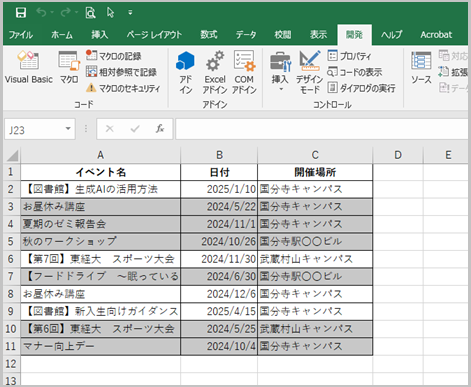The height and width of the screenshot is (387, 471).
Task: Switch to the 挿入 ribbon tab
Action: tap(100, 35)
